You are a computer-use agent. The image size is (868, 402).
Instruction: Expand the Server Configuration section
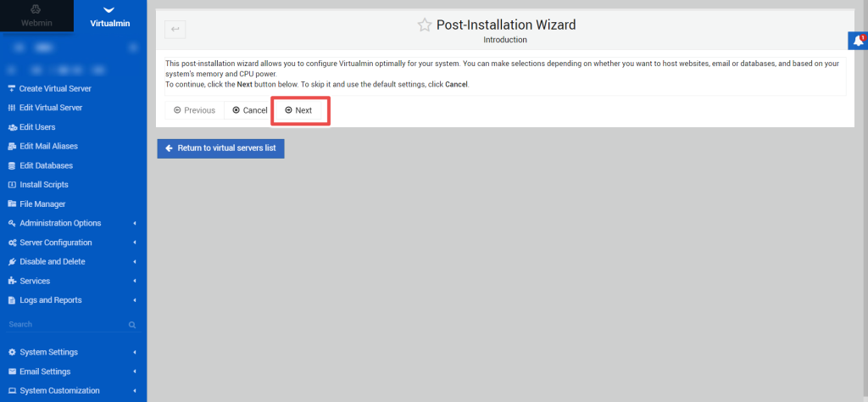[71, 243]
